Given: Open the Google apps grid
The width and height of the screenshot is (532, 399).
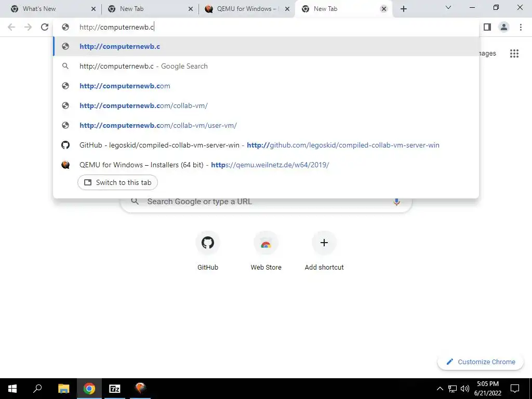Looking at the screenshot, I should pyautogui.click(x=514, y=54).
